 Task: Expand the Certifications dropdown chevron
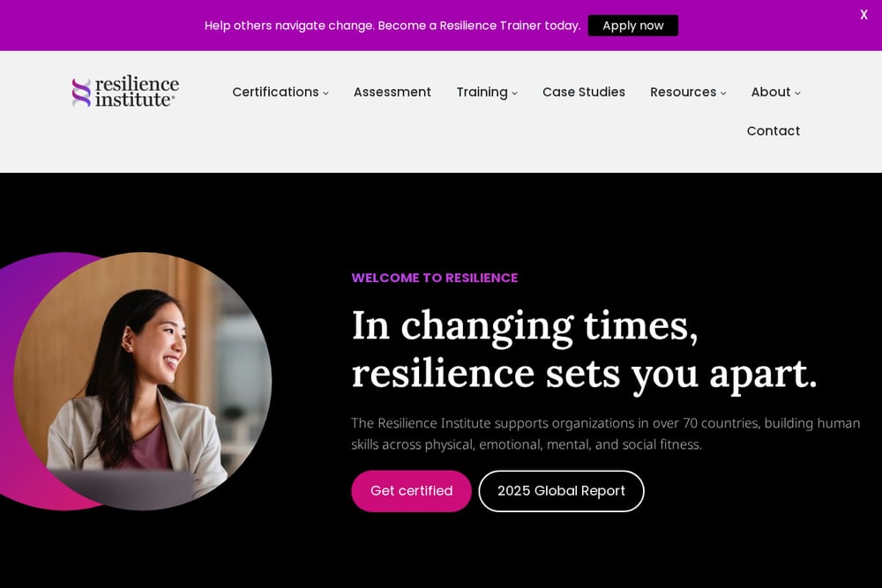pos(325,93)
